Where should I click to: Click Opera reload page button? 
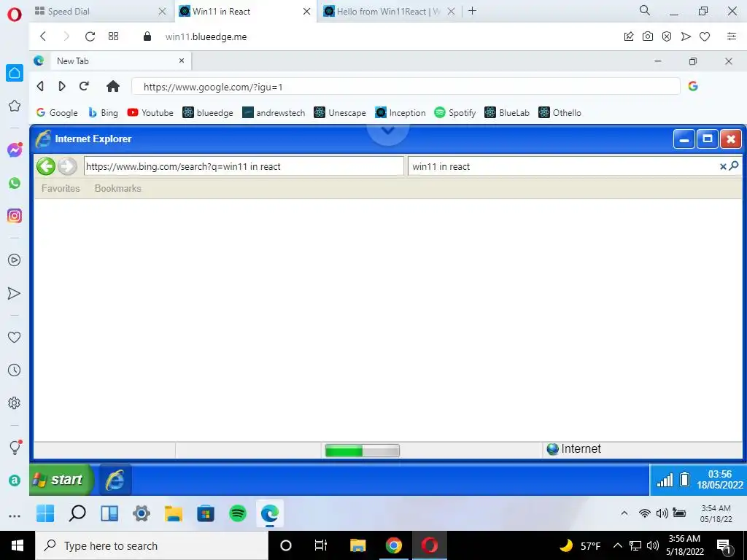(x=90, y=36)
